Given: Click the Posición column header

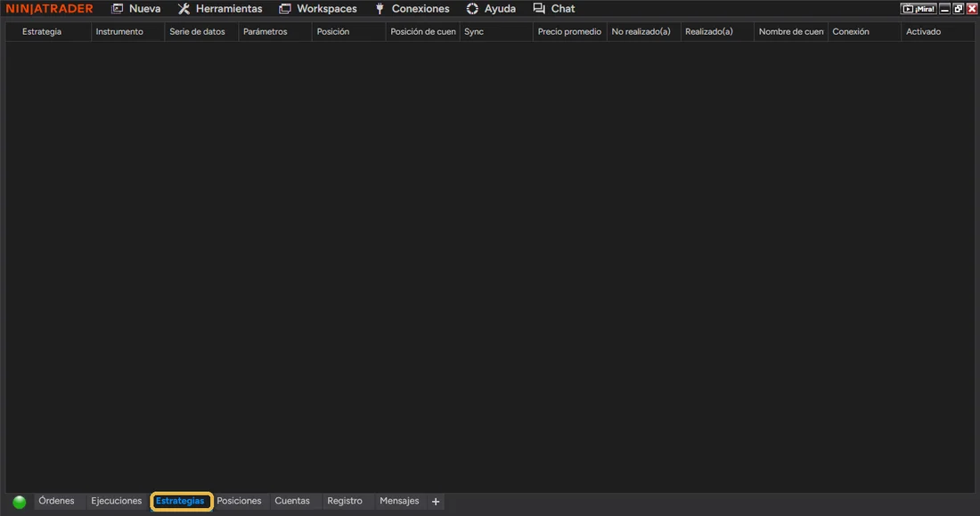Looking at the screenshot, I should pyautogui.click(x=349, y=32).
